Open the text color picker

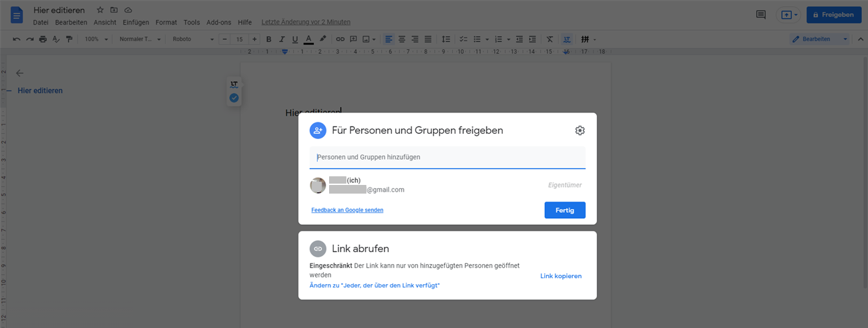308,39
